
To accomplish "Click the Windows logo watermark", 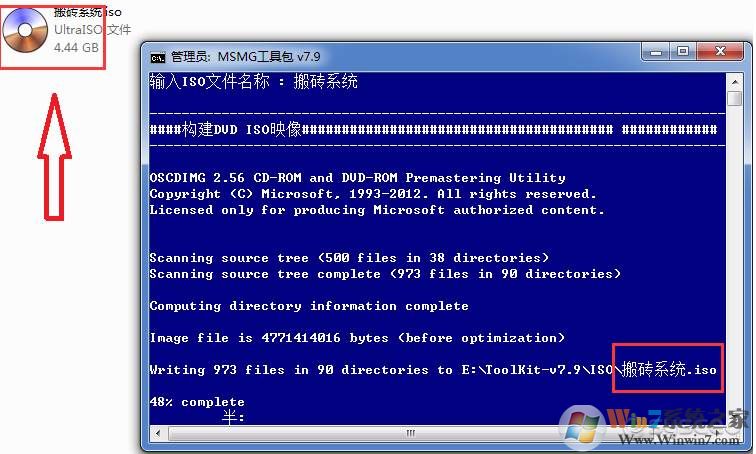I will 582,425.
